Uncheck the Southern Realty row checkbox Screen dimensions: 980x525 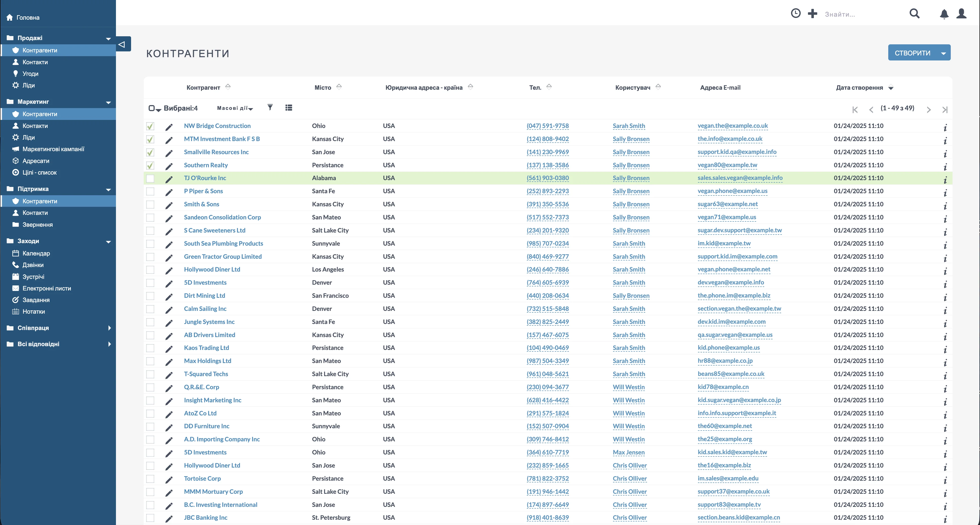pyautogui.click(x=150, y=165)
